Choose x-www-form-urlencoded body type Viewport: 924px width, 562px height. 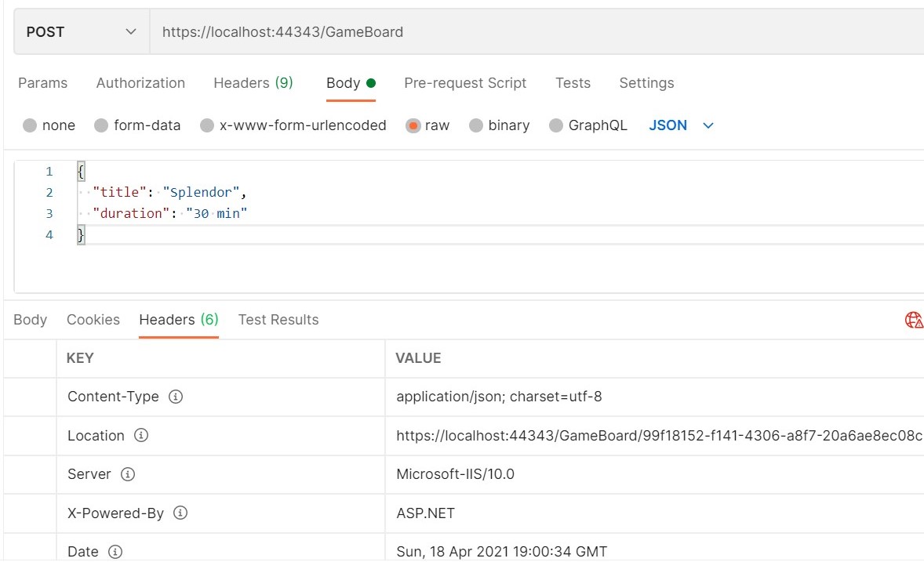207,125
